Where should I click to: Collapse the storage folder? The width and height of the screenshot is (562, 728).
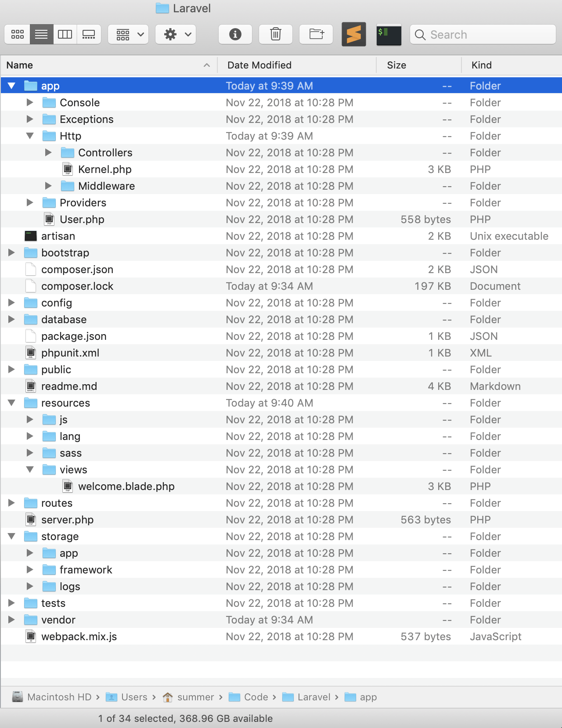(12, 536)
